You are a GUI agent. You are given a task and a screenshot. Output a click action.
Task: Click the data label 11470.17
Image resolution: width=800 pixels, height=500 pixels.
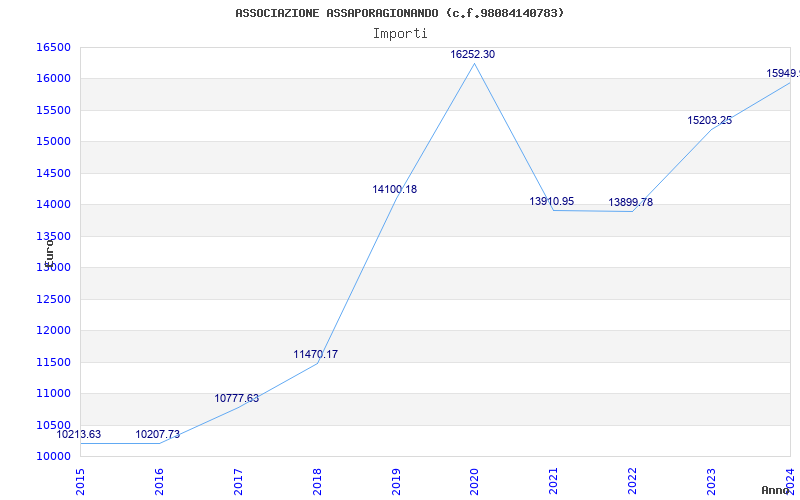(x=315, y=354)
